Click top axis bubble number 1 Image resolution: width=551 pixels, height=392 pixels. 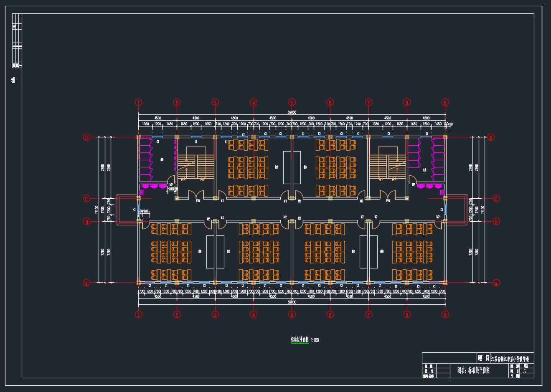[x=139, y=102]
